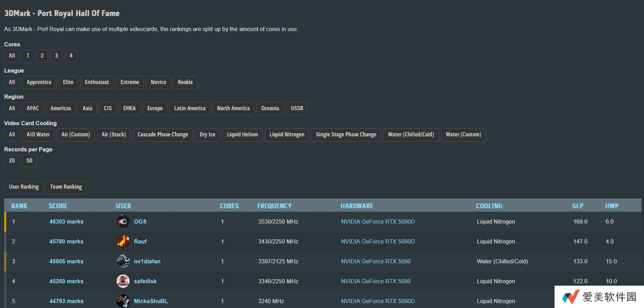This screenshot has width=644, height=308.
Task: Sort table by FREQUENCY column
Action: click(x=274, y=206)
